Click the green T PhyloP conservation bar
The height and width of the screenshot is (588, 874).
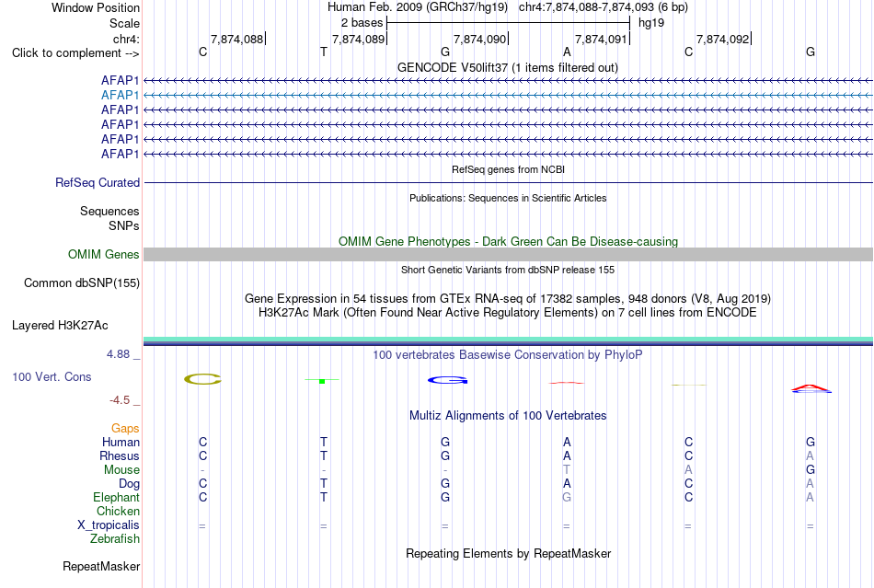click(x=322, y=381)
